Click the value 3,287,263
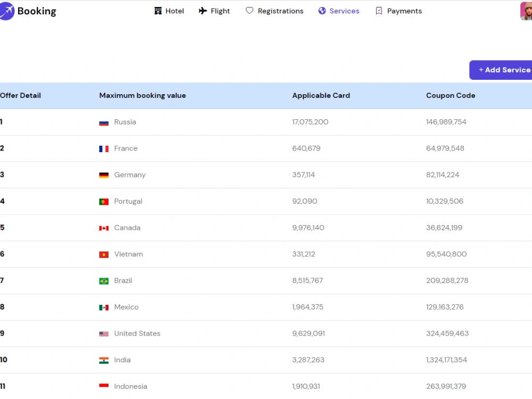This screenshot has width=532, height=399. [308, 360]
